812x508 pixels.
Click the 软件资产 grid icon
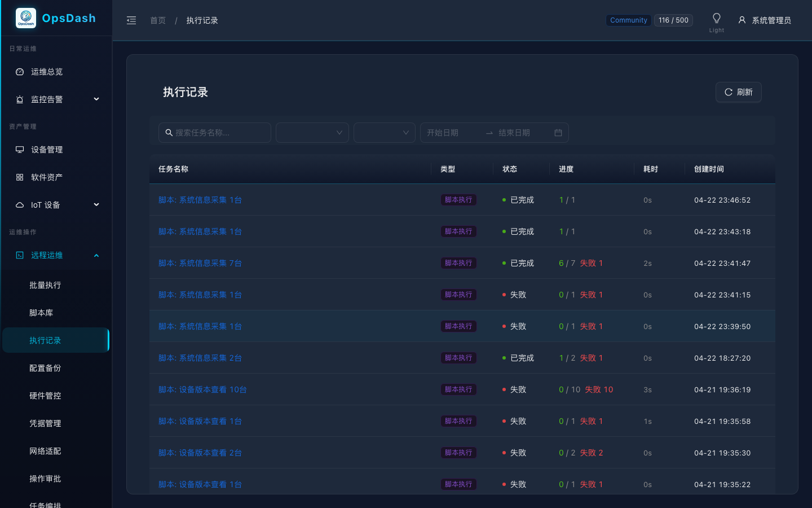click(20, 177)
